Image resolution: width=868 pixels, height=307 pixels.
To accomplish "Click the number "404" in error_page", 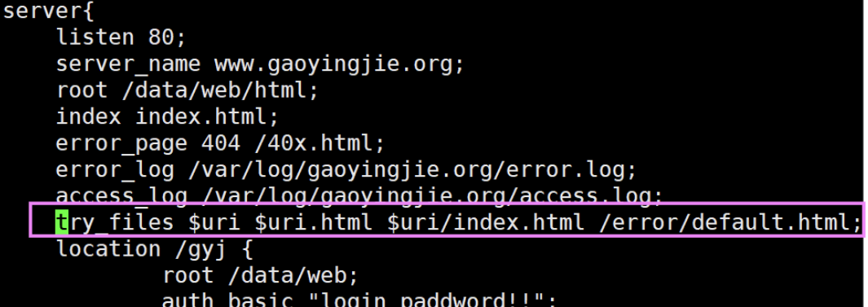I will 221,144.
